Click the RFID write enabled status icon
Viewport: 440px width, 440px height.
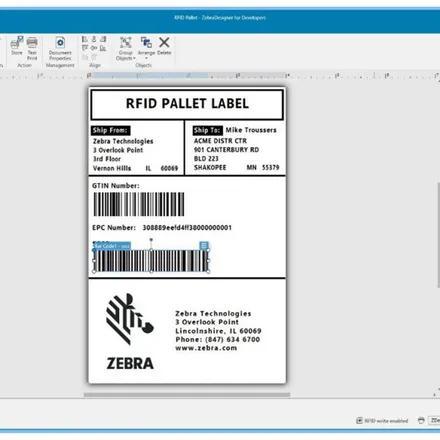pyautogui.click(x=359, y=420)
